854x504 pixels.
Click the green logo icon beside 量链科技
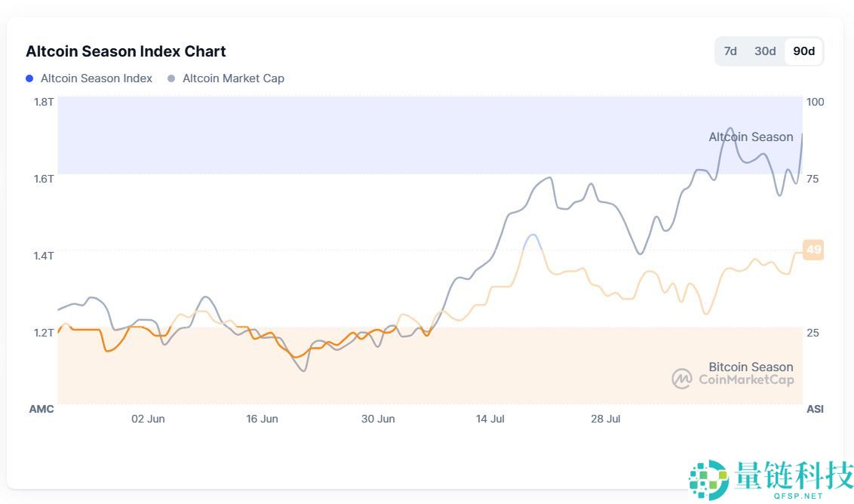[708, 479]
